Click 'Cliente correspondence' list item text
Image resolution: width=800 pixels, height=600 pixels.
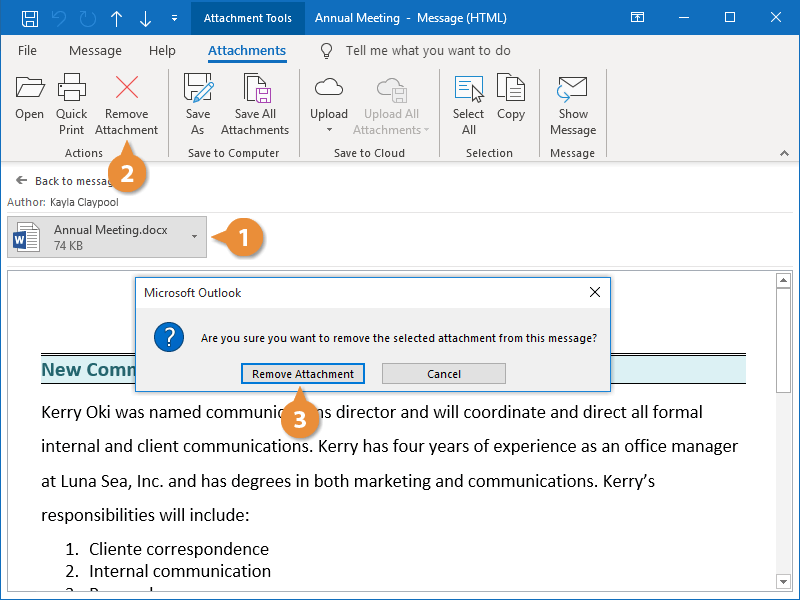click(179, 549)
